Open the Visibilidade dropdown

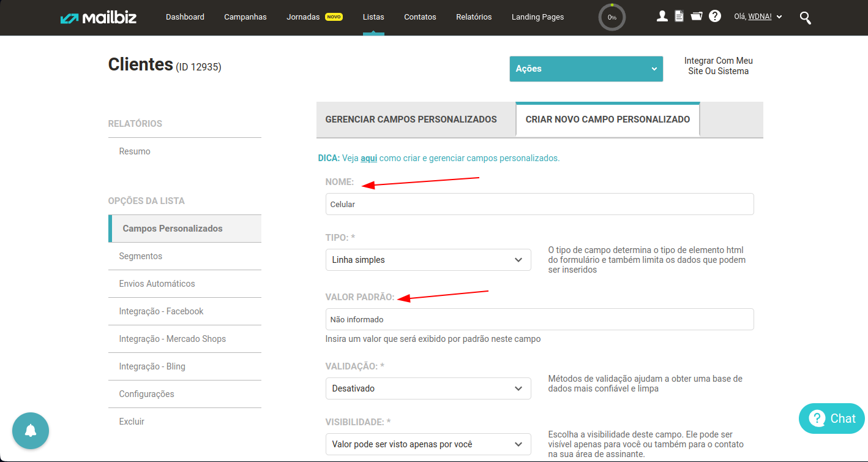point(428,444)
